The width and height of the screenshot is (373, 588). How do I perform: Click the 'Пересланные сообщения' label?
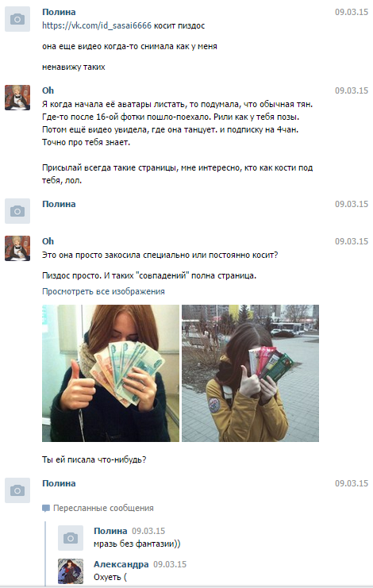click(x=103, y=508)
